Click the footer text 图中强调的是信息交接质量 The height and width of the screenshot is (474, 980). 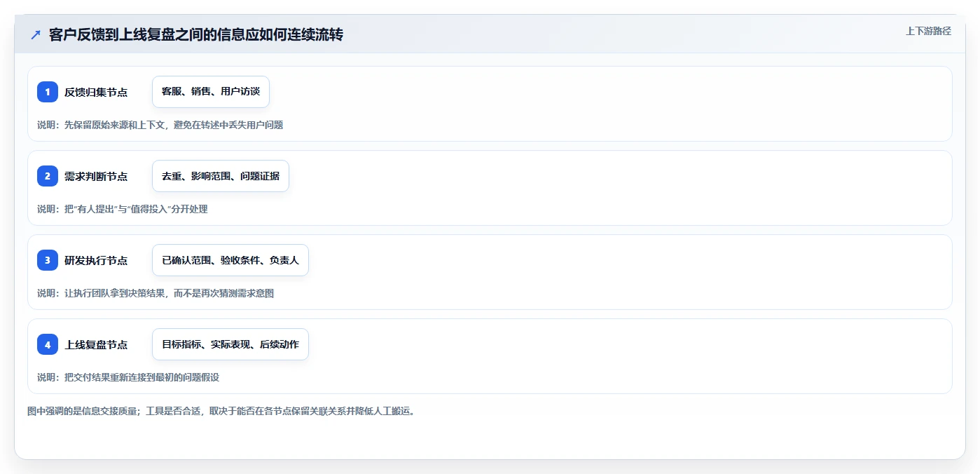[82, 411]
